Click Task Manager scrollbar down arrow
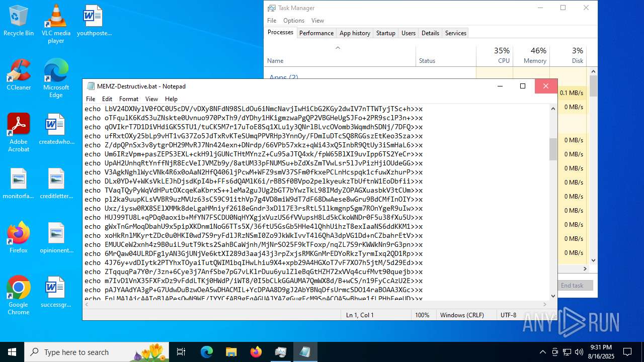Image resolution: width=644 pixels, height=362 pixels. tap(594, 260)
